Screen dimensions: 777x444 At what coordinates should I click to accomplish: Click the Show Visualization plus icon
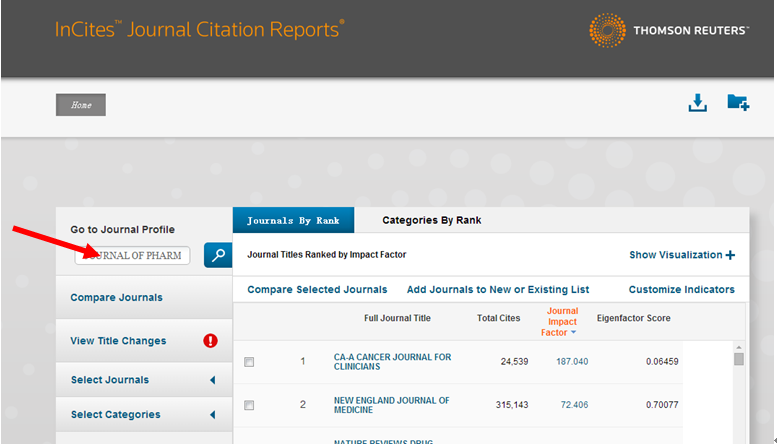click(x=730, y=255)
